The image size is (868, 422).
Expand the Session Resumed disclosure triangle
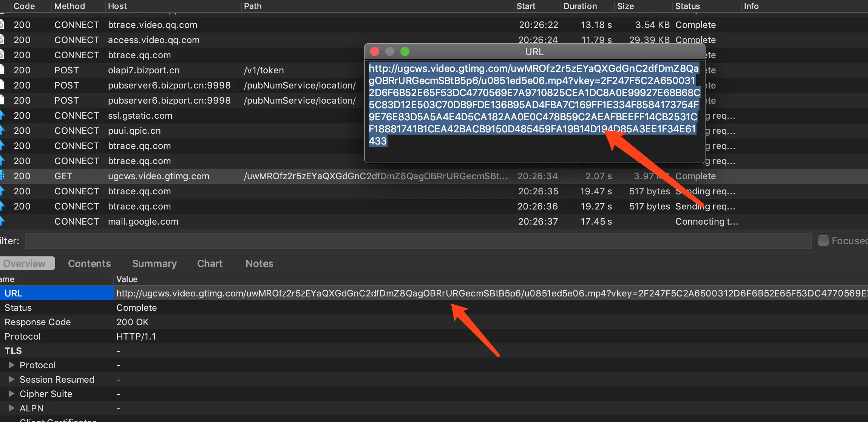tap(12, 379)
